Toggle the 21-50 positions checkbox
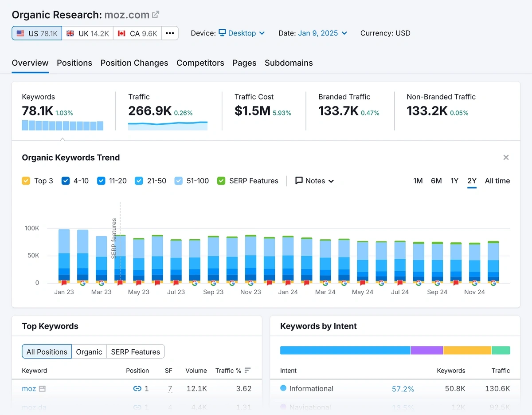The width and height of the screenshot is (532, 415). click(x=139, y=181)
